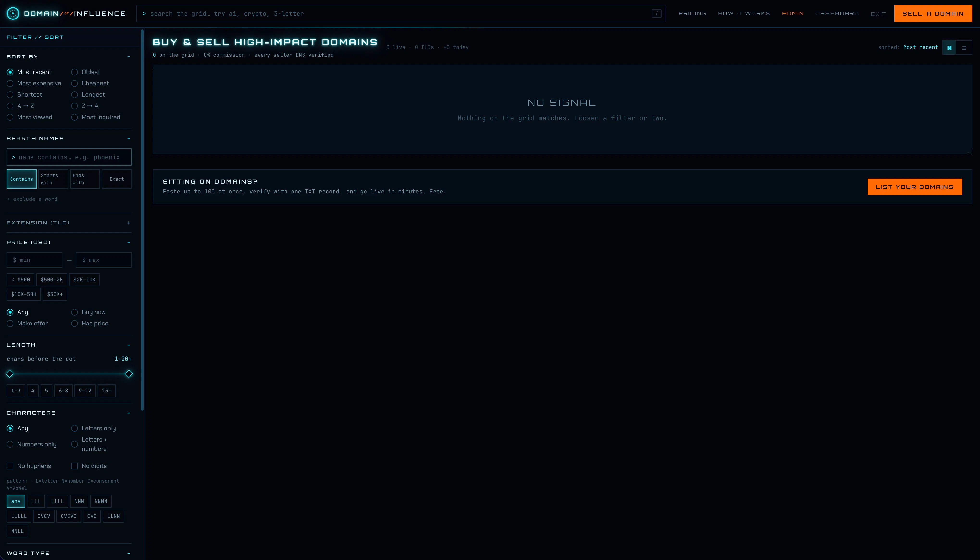Click the name contains input field
This screenshot has width=980, height=560.
point(69,157)
